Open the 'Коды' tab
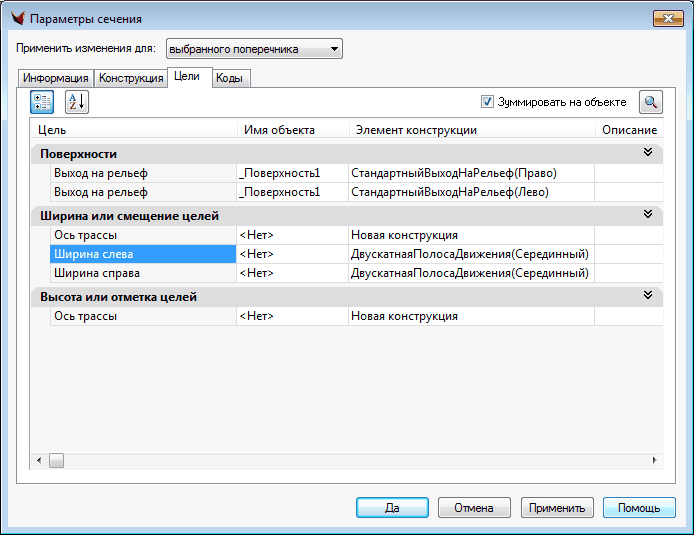This screenshot has height=535, width=694. (230, 78)
